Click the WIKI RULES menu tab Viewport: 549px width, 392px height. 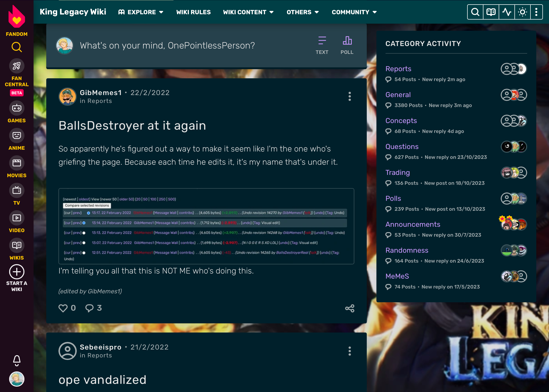tap(193, 12)
